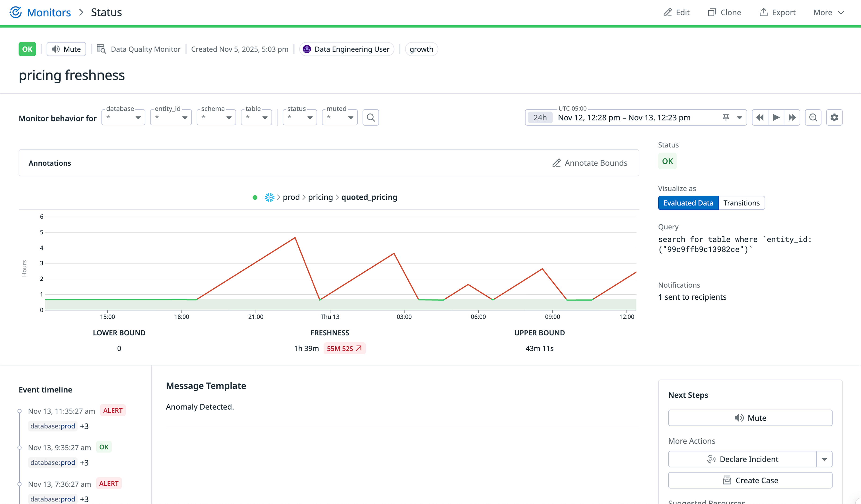Skip forward to latest time range
861x504 pixels.
pos(792,117)
